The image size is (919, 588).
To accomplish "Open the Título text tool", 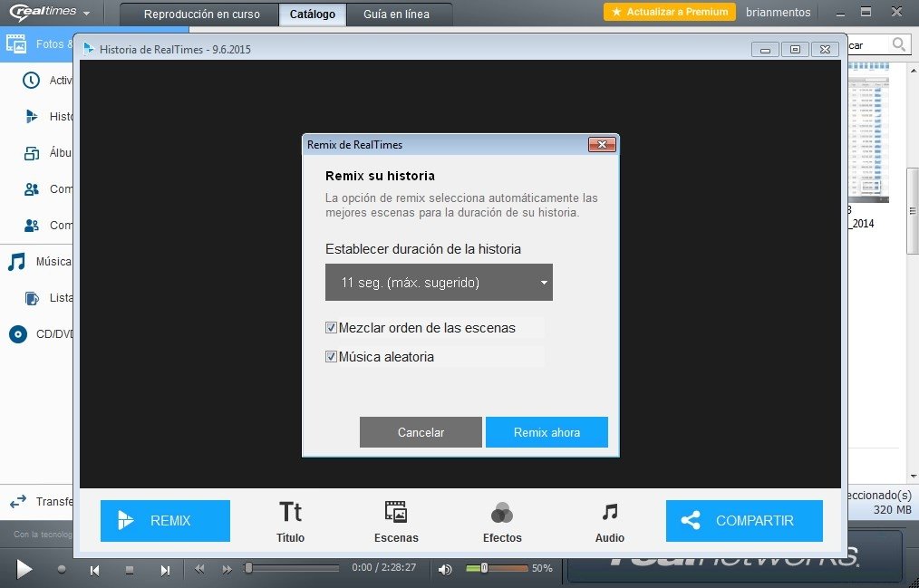I will click(x=291, y=521).
